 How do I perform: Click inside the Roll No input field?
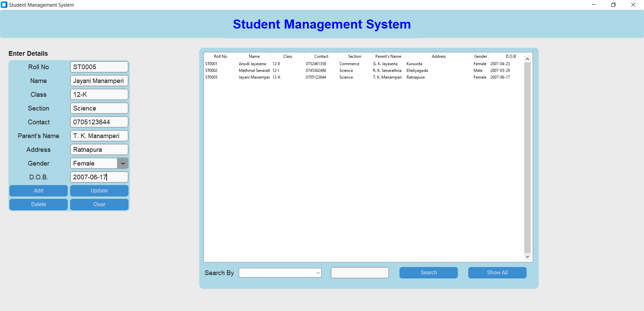coord(99,67)
